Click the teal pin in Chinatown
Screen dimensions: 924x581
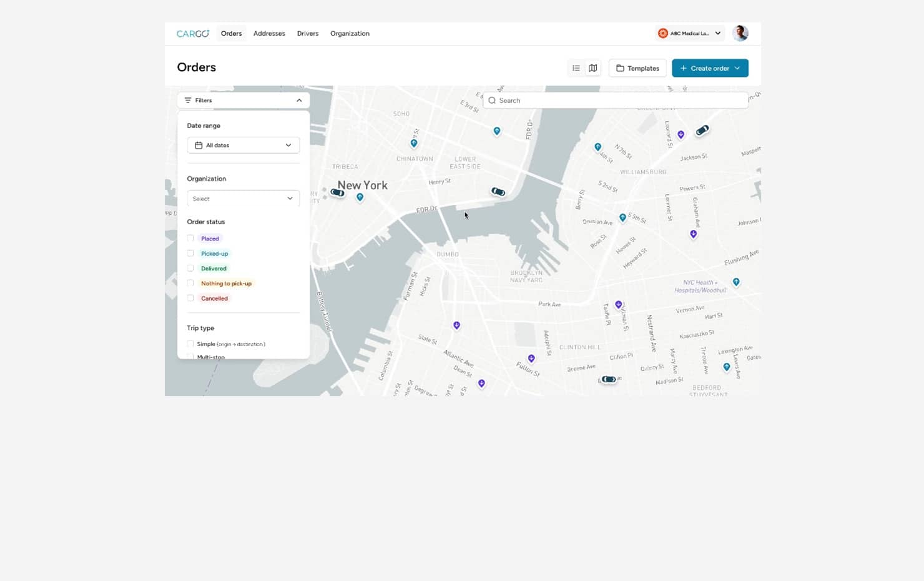(x=414, y=143)
